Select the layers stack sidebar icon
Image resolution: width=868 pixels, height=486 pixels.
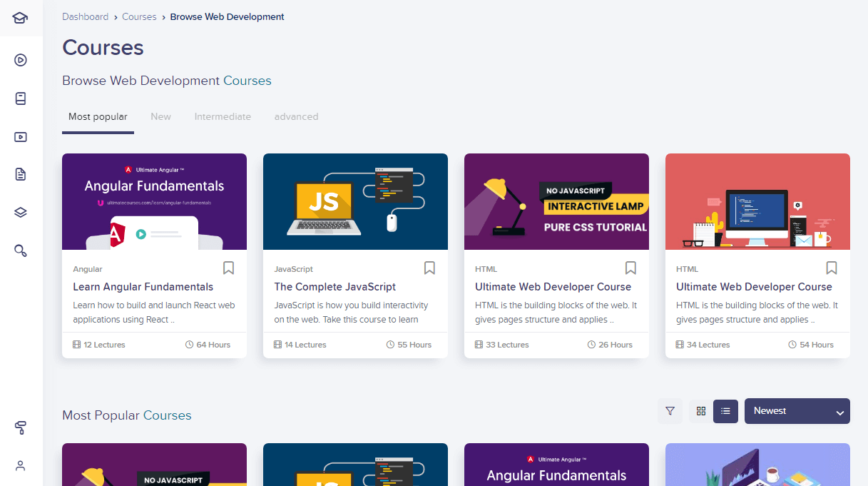pos(21,212)
